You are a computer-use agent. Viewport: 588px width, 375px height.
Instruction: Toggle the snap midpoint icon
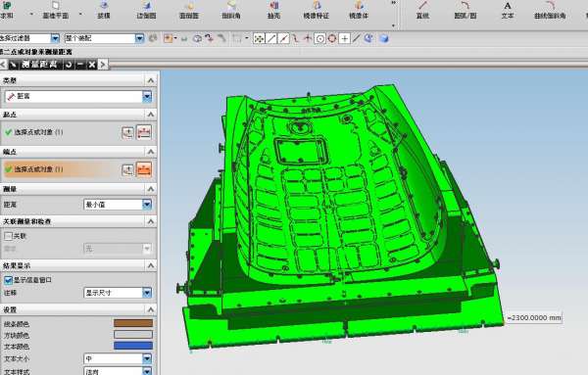(284, 38)
